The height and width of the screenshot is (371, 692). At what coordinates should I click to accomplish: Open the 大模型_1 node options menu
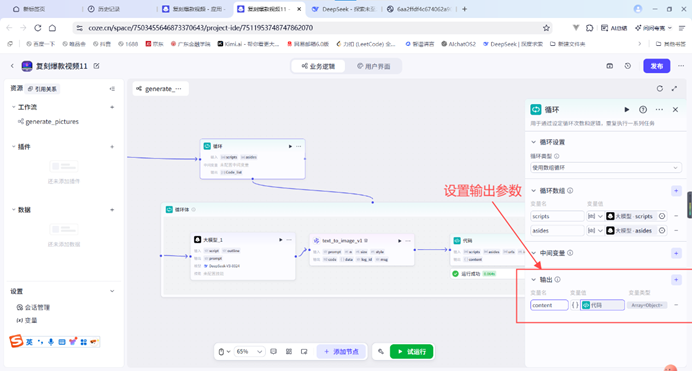pos(289,240)
